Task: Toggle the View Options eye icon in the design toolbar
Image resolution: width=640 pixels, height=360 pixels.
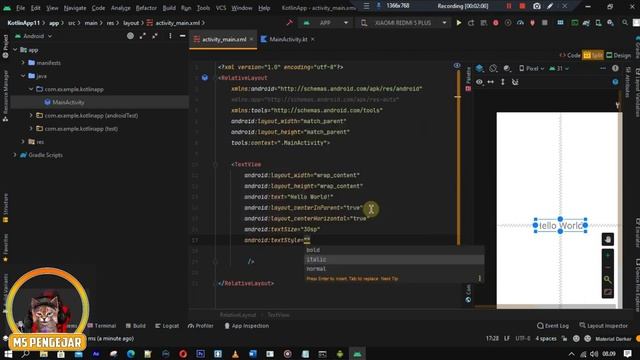Action: point(479,82)
